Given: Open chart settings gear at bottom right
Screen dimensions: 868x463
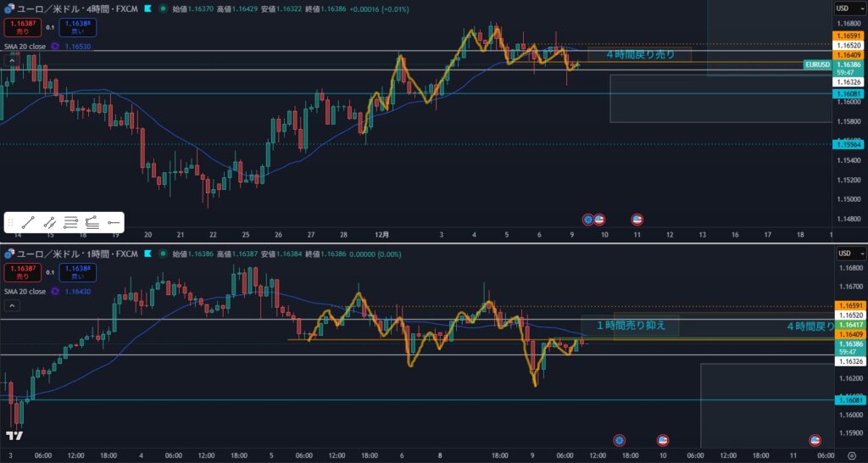Looking at the screenshot, I should (x=851, y=455).
